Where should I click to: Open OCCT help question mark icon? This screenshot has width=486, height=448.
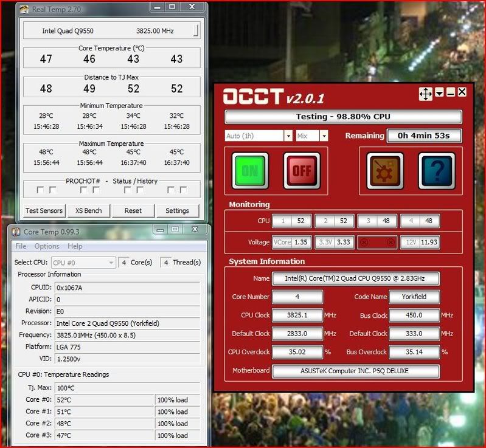click(x=437, y=171)
